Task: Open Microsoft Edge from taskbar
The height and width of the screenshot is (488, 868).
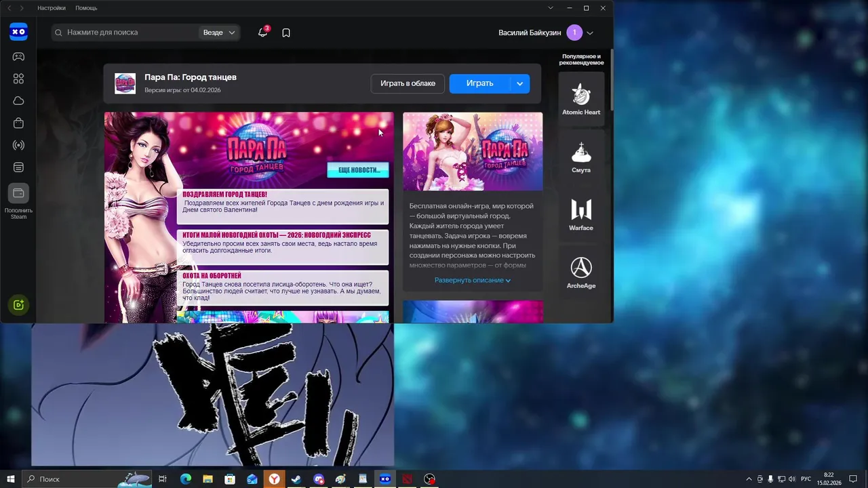Action: (x=186, y=479)
